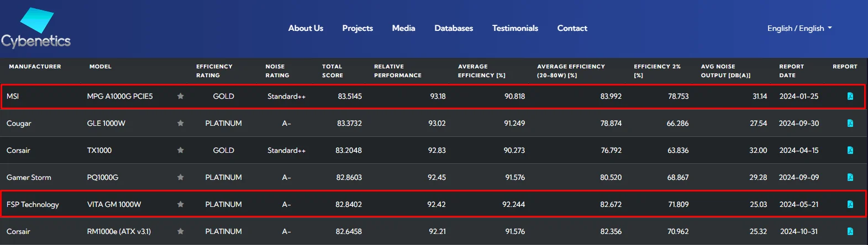This screenshot has width=868, height=245.
Task: Open the PDF report for Cougar GLE 1000W
Action: coord(850,123)
